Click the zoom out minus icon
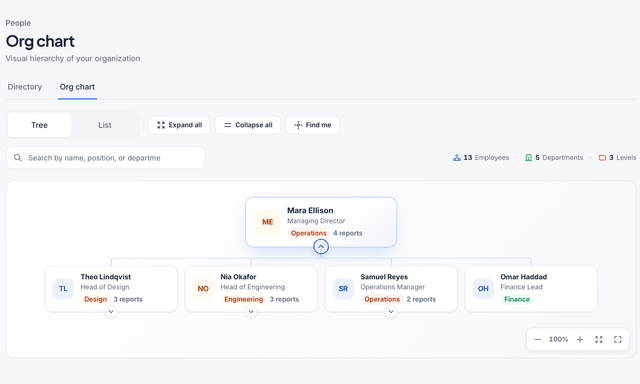This screenshot has height=384, width=640. tap(538, 340)
